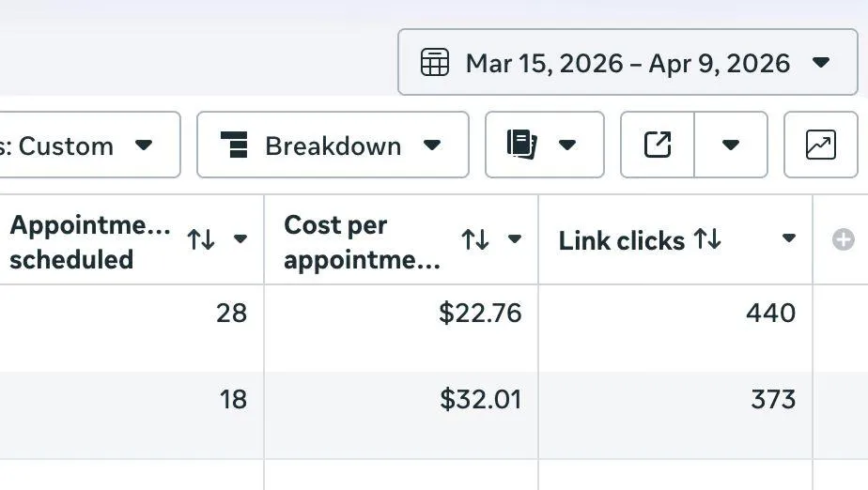This screenshot has height=490, width=868.
Task: Click the Breakdown stacked-bars icon
Action: tap(234, 145)
